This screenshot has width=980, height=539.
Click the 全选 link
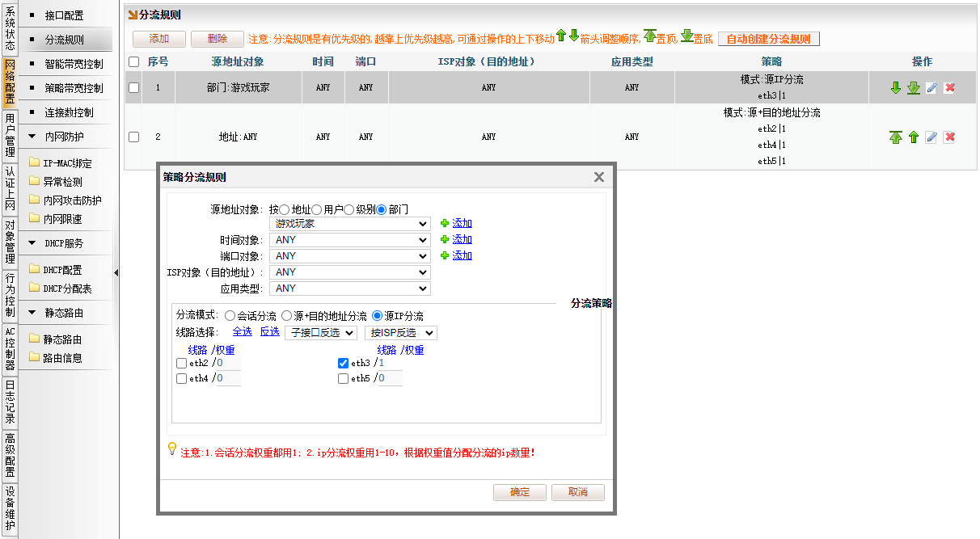(x=242, y=332)
